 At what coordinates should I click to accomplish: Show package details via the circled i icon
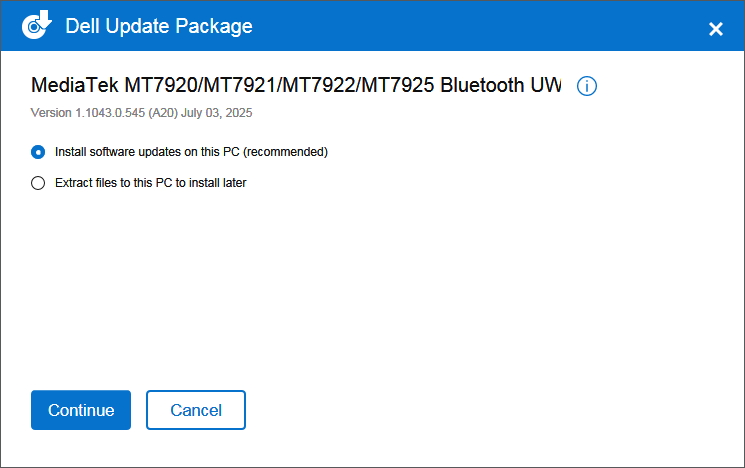(x=587, y=86)
